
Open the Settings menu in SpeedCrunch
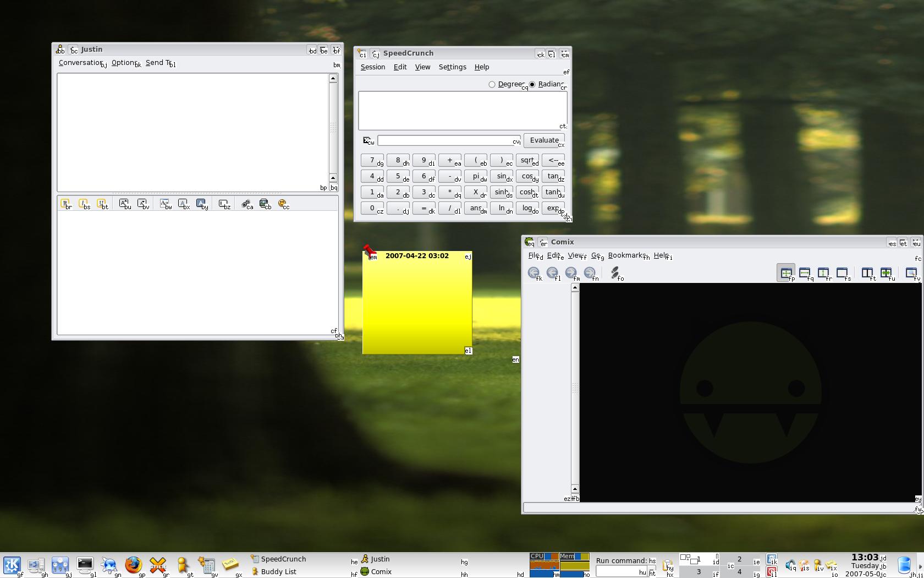(452, 67)
